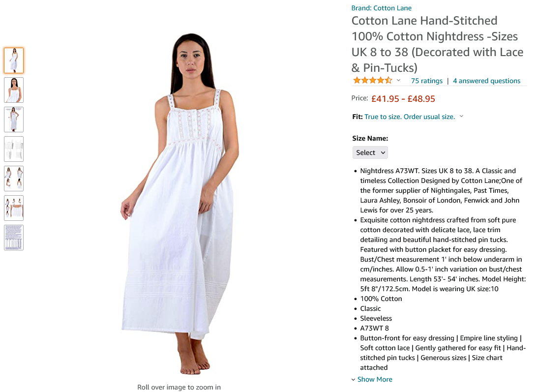Expand the star rating breakdown chevron

pos(398,80)
